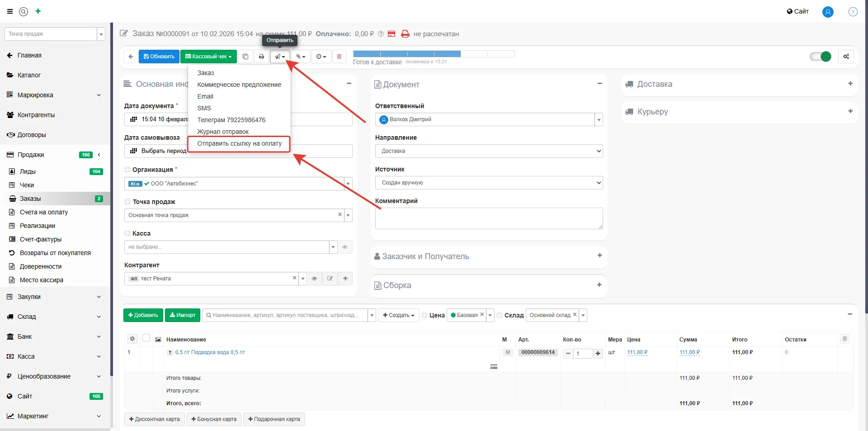Expand the Доставка panel
This screenshot has width=868, height=431.
(850, 84)
